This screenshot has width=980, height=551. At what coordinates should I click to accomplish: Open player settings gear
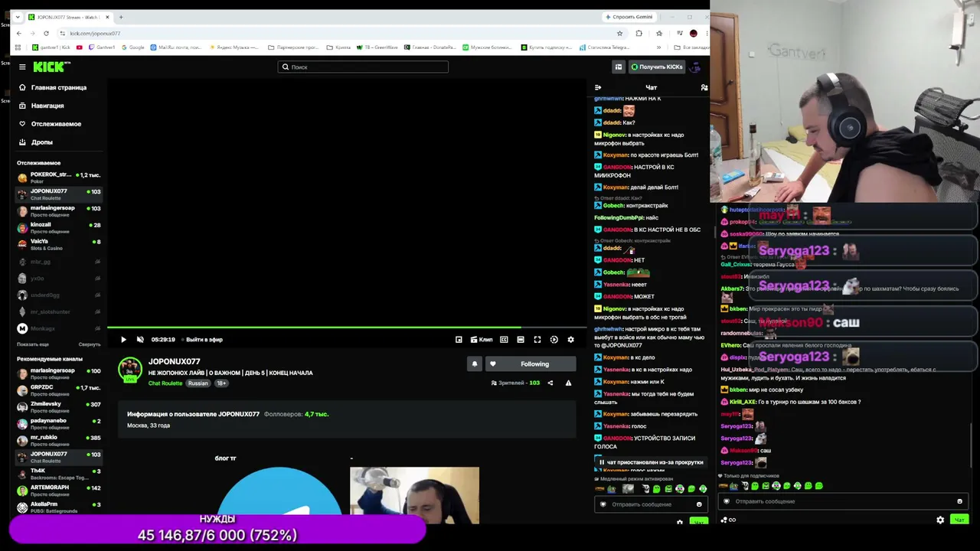point(570,340)
